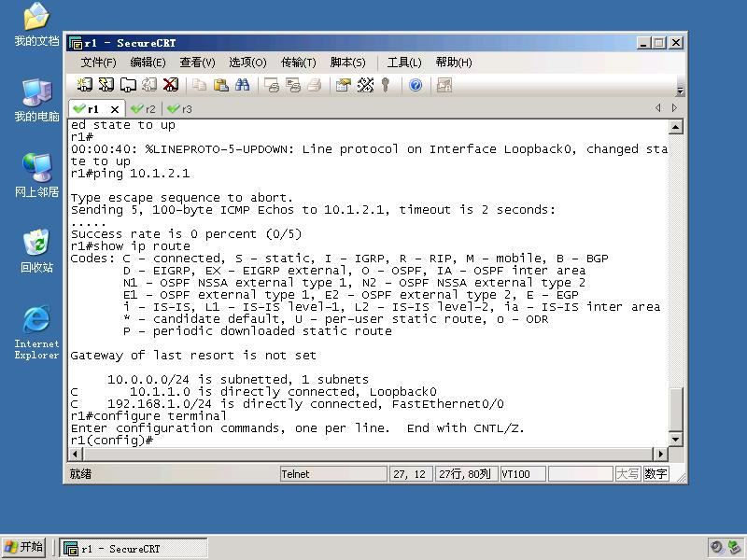
Task: Click the Connect in Tab icon
Action: click(128, 85)
